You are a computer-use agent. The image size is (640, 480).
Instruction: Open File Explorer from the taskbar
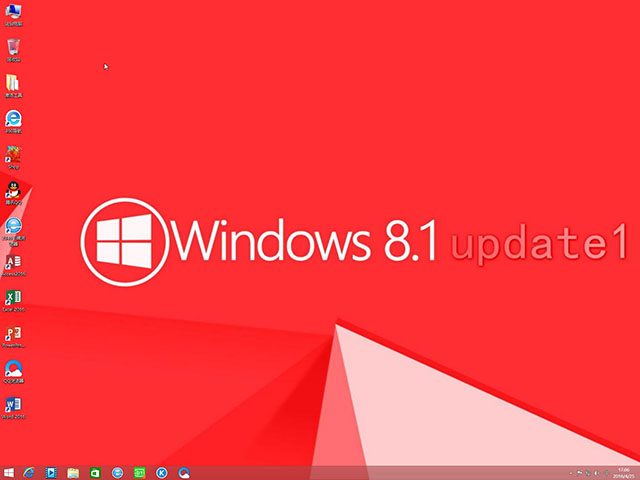73,472
